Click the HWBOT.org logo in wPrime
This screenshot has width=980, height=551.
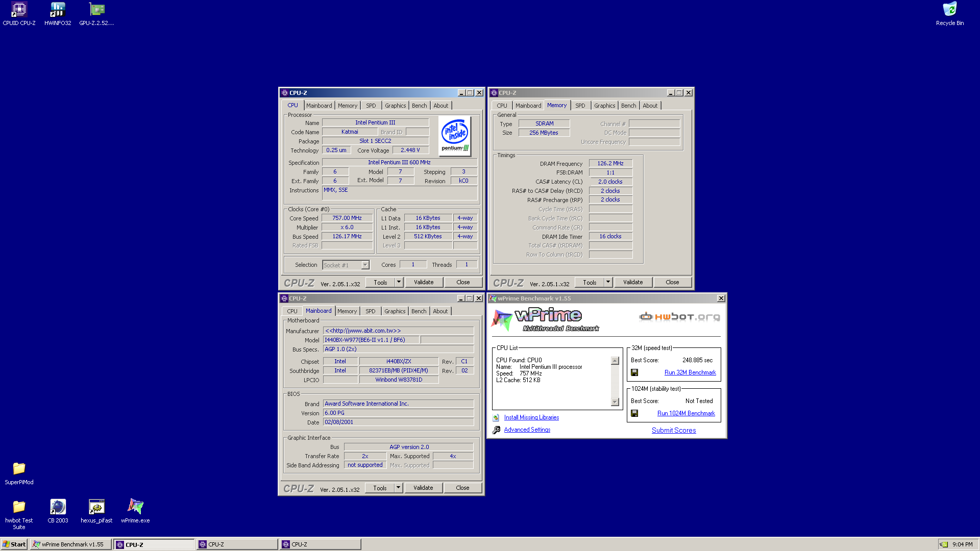pos(679,317)
